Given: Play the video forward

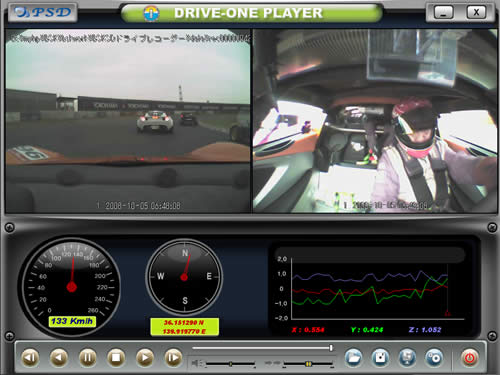Looking at the screenshot, I should point(145,358).
